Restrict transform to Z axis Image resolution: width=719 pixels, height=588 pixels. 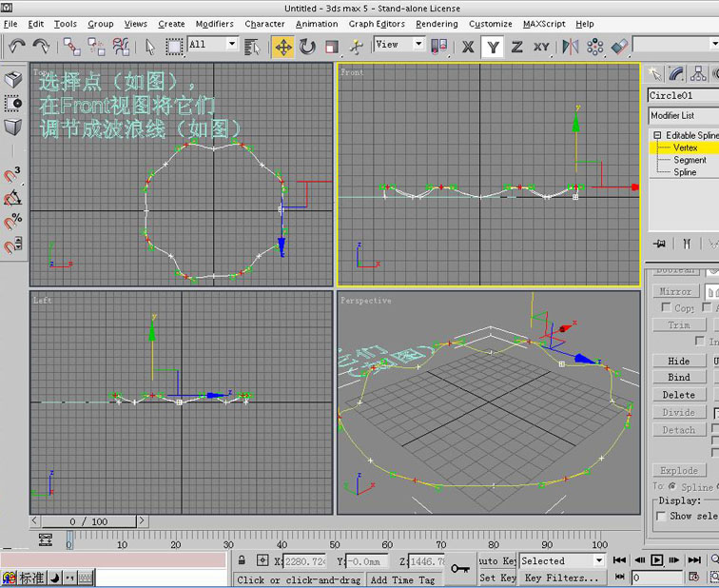[516, 47]
